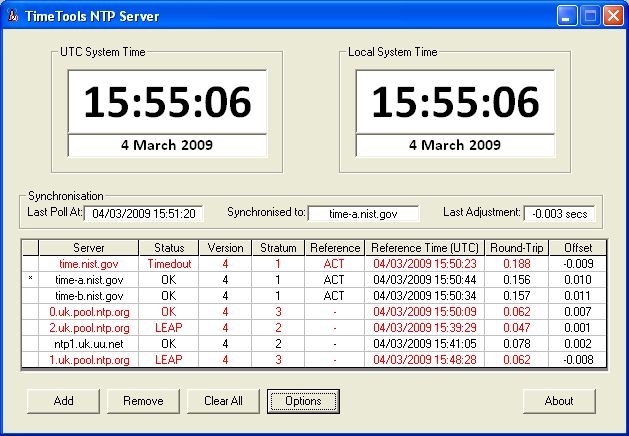Click reference time 04/03/2009 15:50:23
Viewport: 629px width, 436px height.
pos(425,264)
